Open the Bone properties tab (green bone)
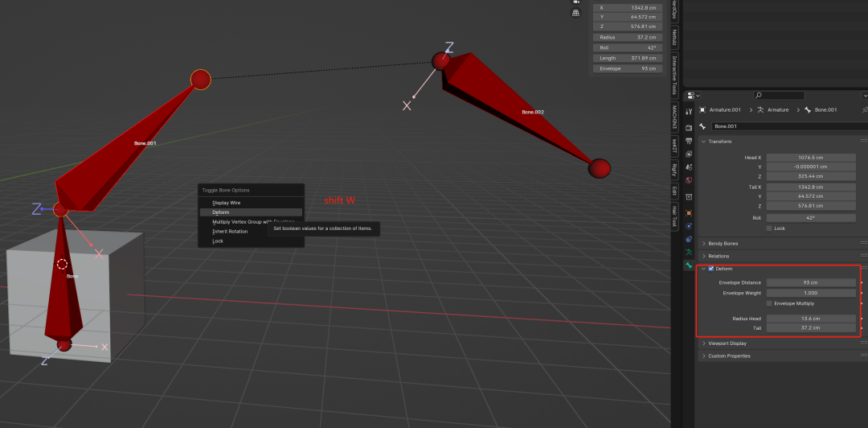This screenshot has width=868, height=428. (689, 265)
